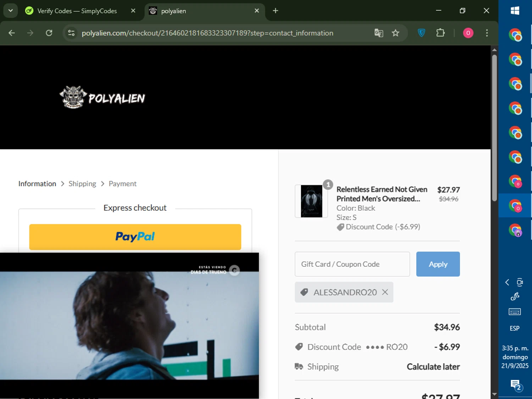
Task: Switch to the Verify Codes — SimplyCodes tab
Action: pyautogui.click(x=77, y=11)
